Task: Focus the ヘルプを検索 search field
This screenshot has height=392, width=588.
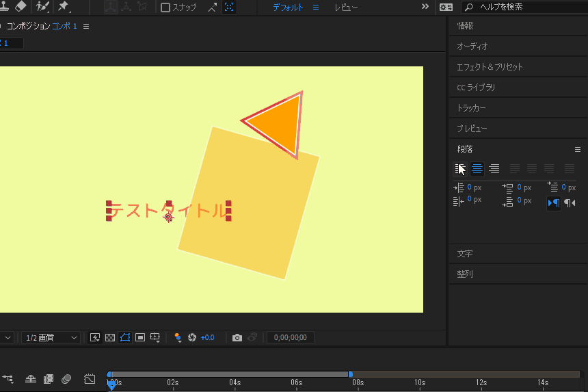Action: click(525, 7)
